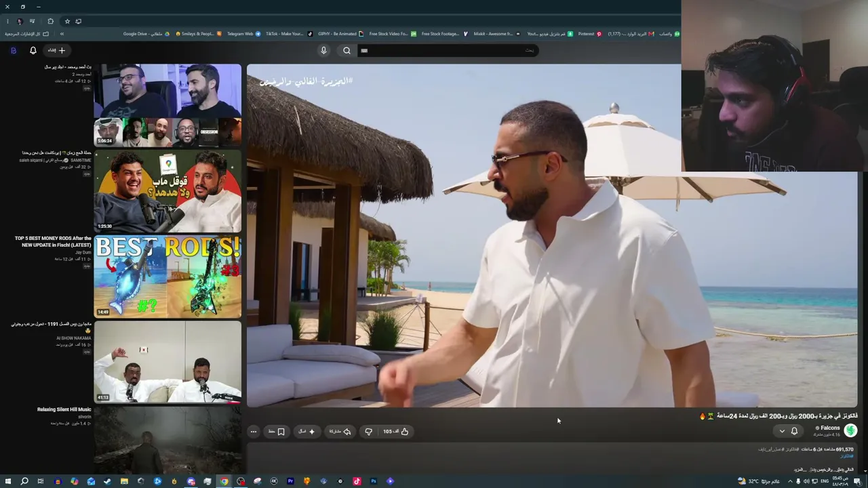
Task: Open Windows taskbar search
Action: tap(24, 481)
